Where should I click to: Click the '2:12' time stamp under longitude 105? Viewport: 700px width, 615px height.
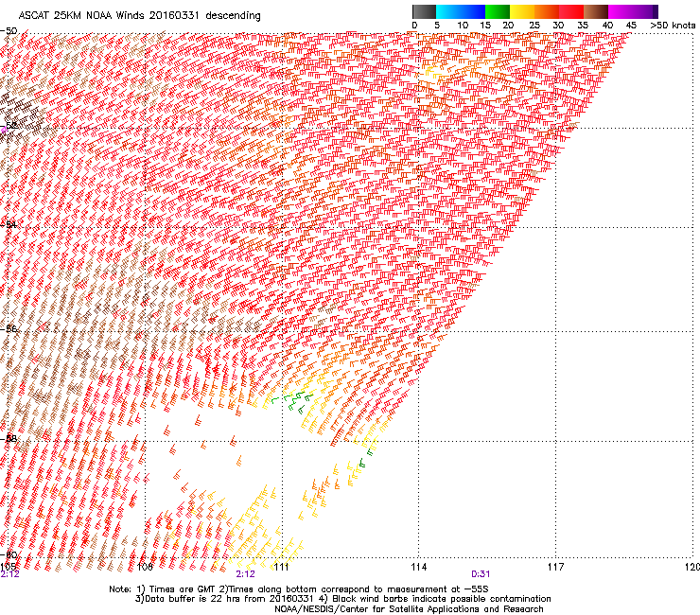[x=9, y=574]
